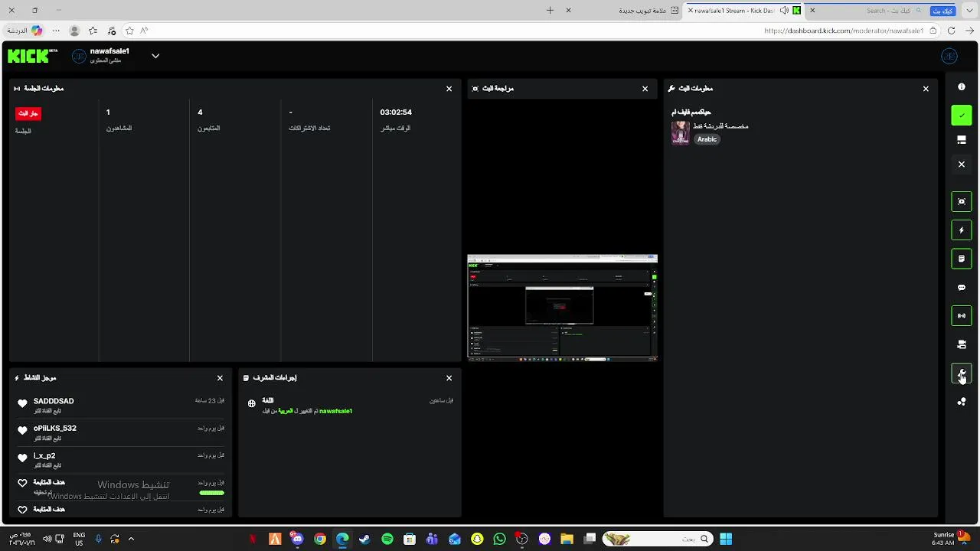Mute the tab with speaker icon
Screen dimensions: 980x551
click(x=784, y=11)
